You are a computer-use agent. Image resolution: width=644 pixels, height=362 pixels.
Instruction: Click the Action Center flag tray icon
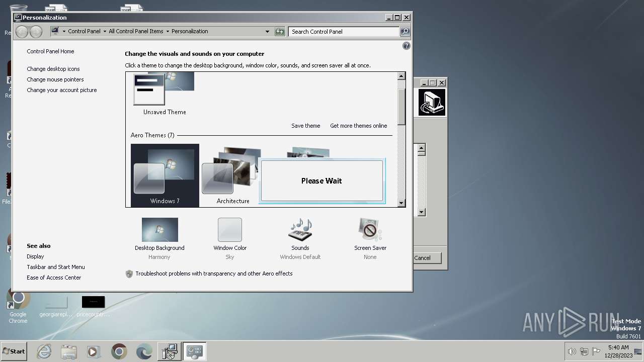click(596, 351)
